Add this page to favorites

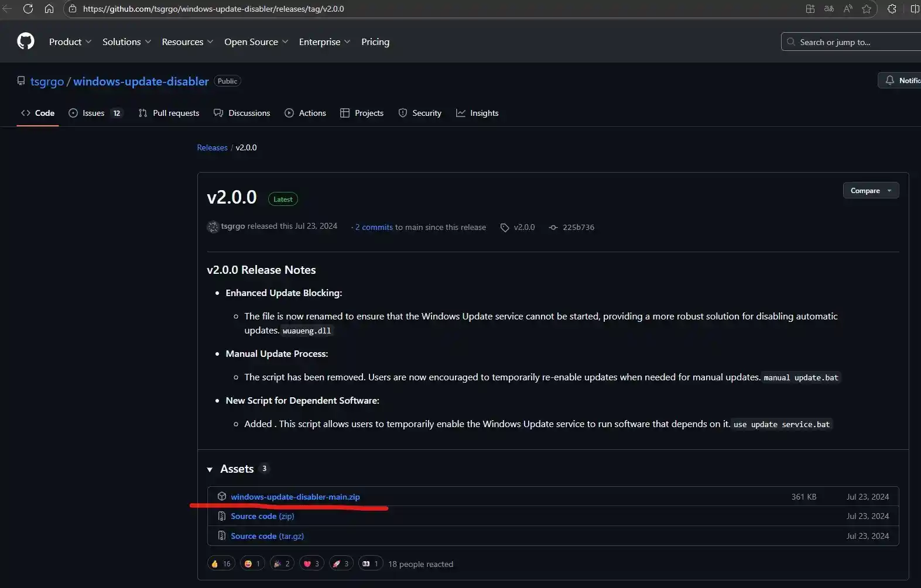point(867,9)
